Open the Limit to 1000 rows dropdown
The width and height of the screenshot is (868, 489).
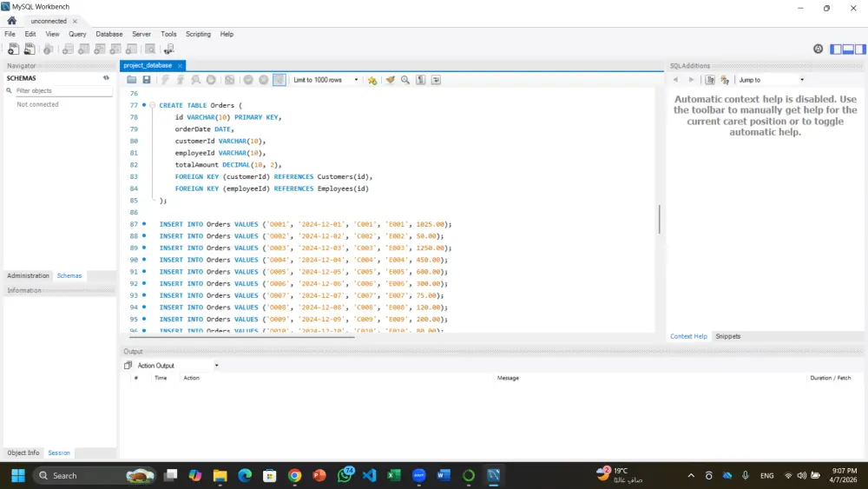pyautogui.click(x=325, y=80)
